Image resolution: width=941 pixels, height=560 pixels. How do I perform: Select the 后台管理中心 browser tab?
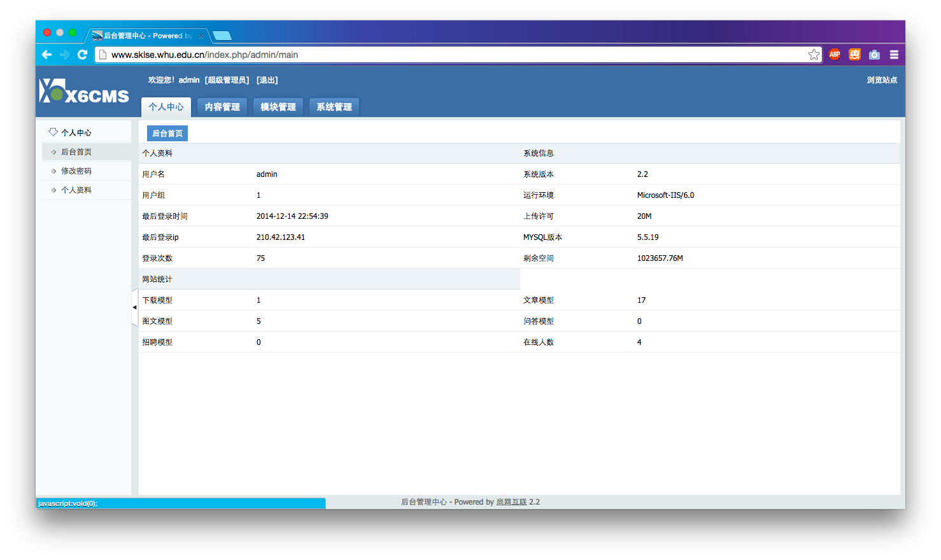click(x=148, y=36)
